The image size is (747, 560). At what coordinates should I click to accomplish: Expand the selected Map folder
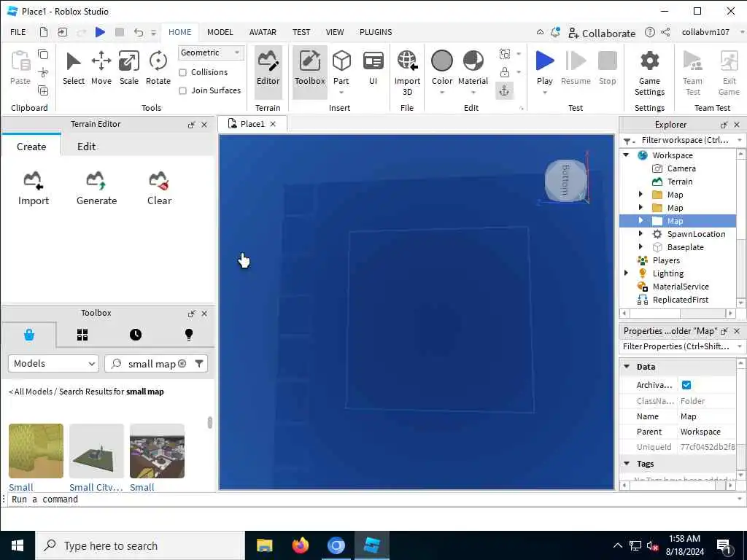point(640,220)
